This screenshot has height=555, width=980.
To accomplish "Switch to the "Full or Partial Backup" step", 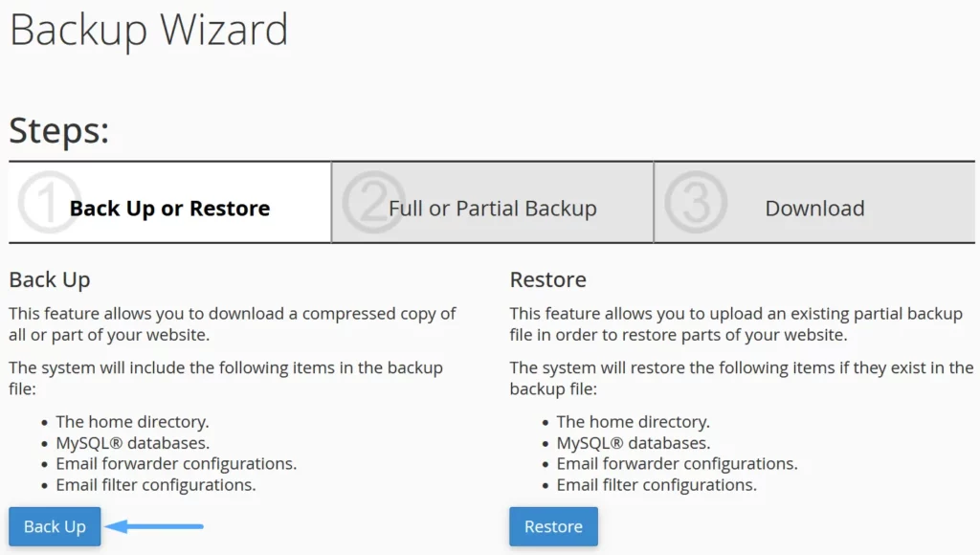I will point(493,209).
